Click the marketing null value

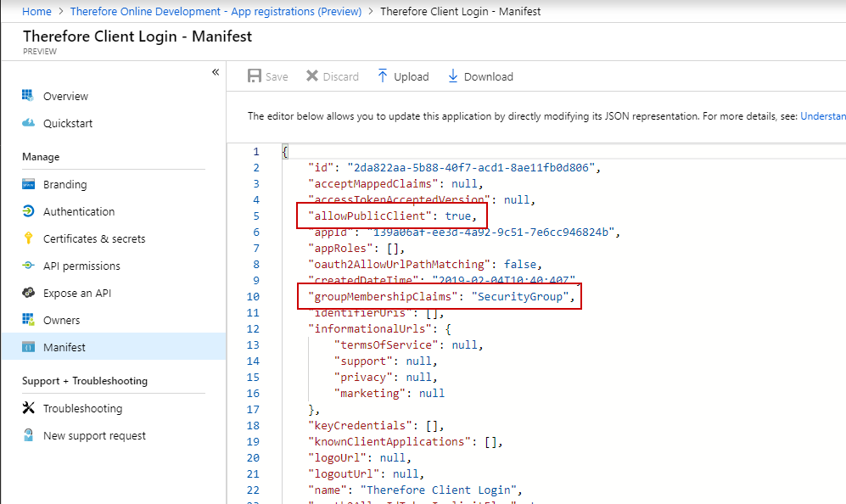tap(432, 394)
